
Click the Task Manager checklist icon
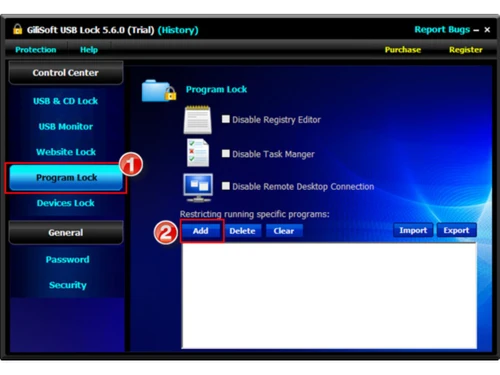point(198,153)
